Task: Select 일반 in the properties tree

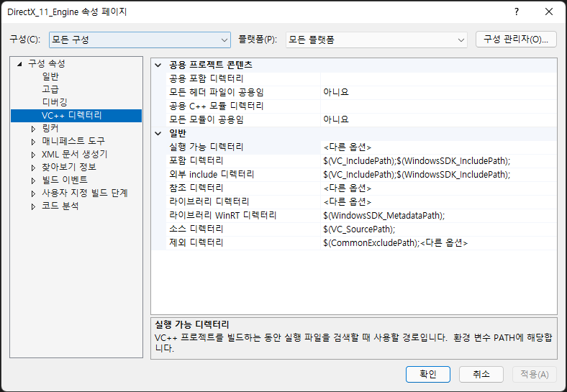Action: (50, 77)
